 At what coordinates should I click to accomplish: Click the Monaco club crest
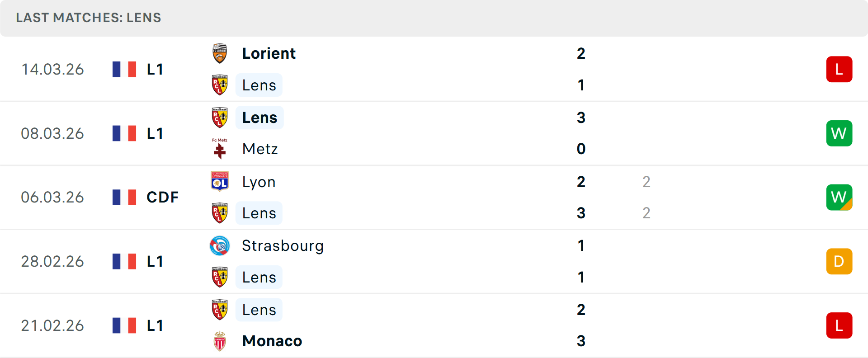coord(220,341)
